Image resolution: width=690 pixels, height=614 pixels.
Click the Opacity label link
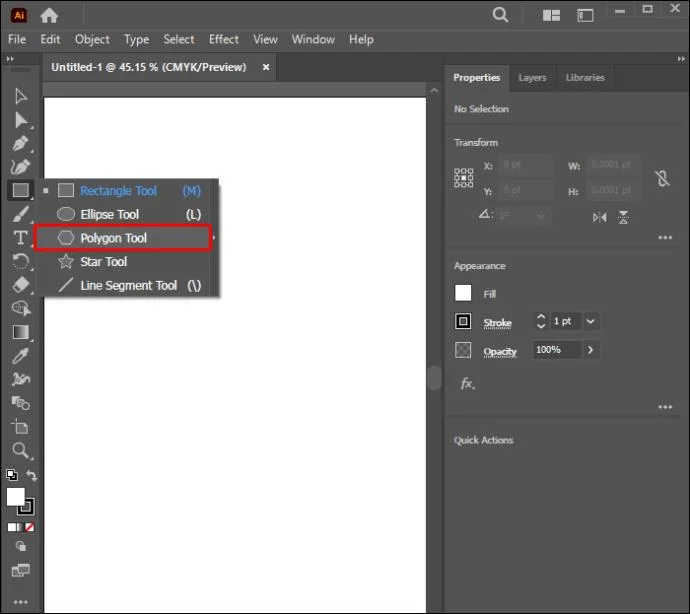click(500, 352)
